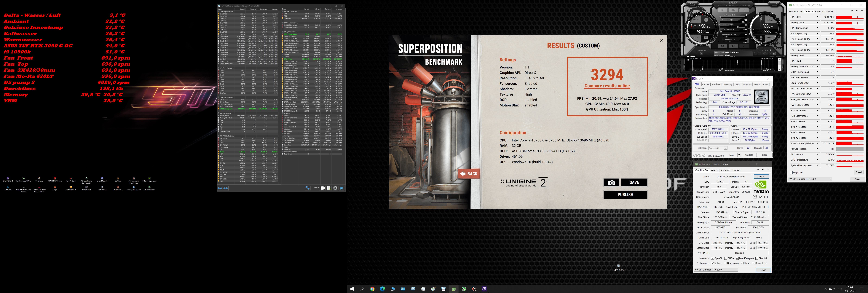
Task: Open MSI Afterburner Kombustor K button
Action: 722,10
